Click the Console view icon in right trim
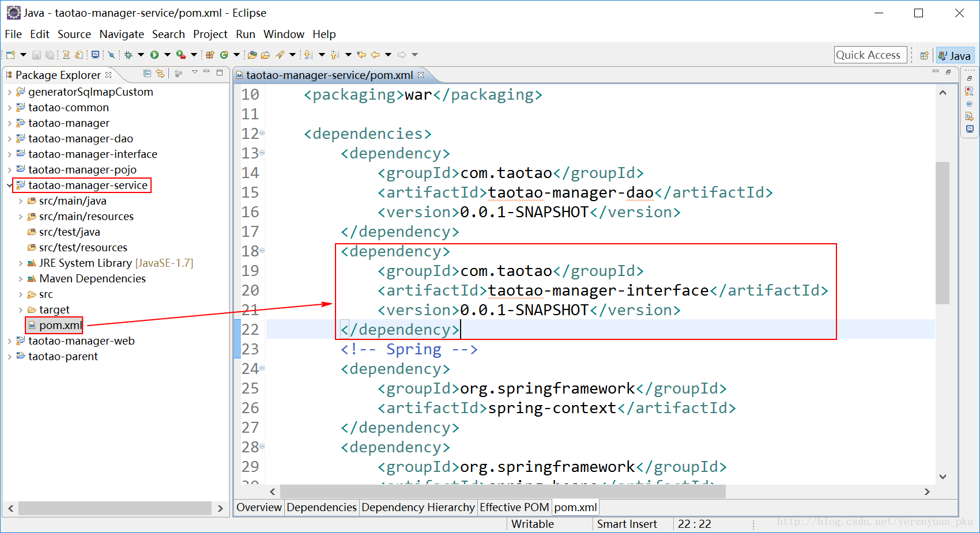Viewport: 980px width, 533px height. coord(969,129)
